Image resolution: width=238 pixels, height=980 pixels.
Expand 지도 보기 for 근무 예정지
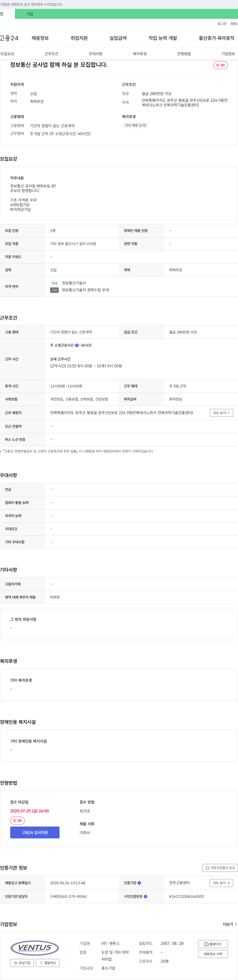[x=221, y=413]
